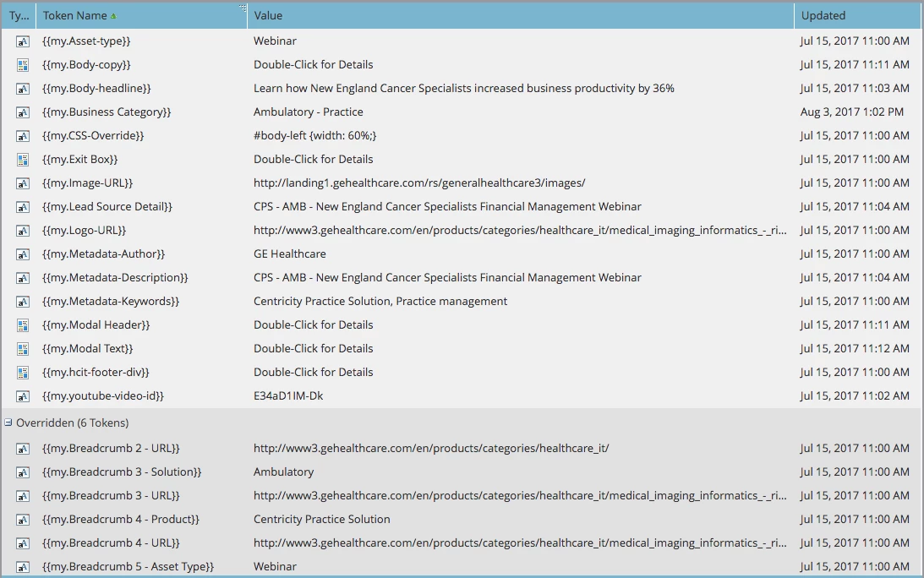Image resolution: width=924 pixels, height=578 pixels.
Task: Click the type icon beside my.Logo-URL
Action: coord(22,231)
